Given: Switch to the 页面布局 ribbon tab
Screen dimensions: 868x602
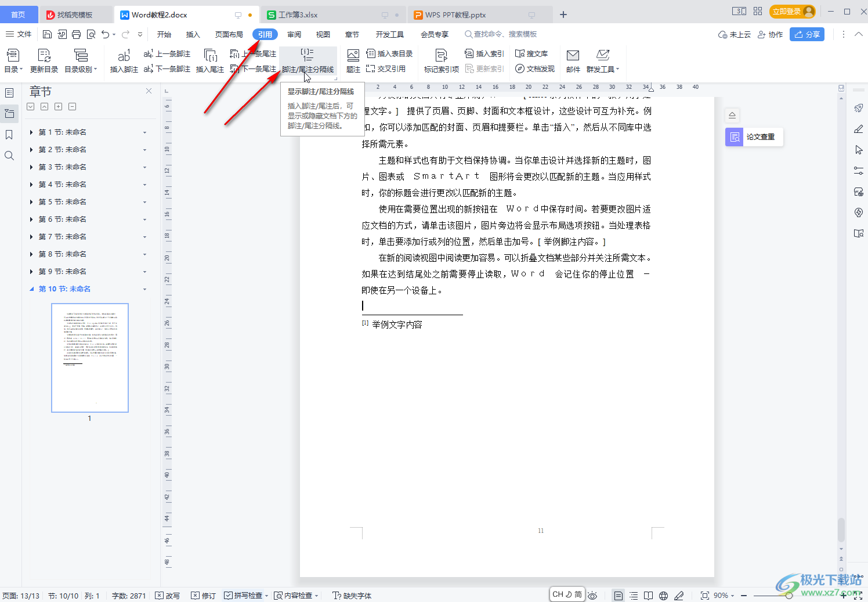Looking at the screenshot, I should coord(229,34).
